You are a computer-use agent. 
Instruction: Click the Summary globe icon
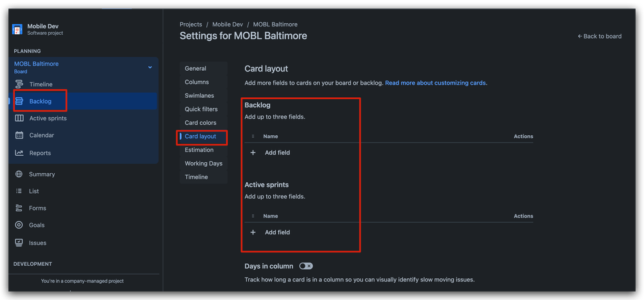point(19,174)
